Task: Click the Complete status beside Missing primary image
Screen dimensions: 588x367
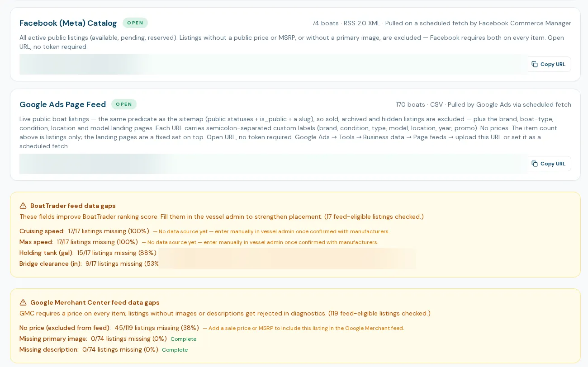Action: pyautogui.click(x=184, y=339)
